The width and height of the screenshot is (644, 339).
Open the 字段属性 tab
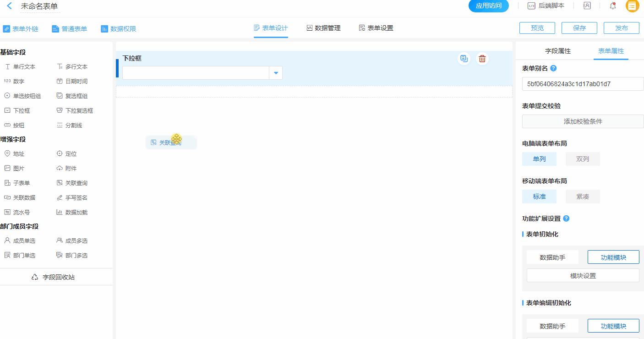[557, 51]
